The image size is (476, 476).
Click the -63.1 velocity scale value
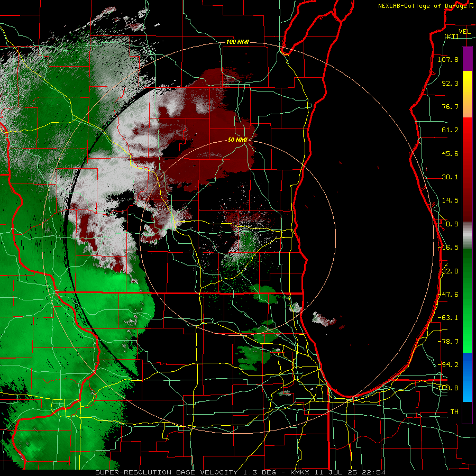448,318
